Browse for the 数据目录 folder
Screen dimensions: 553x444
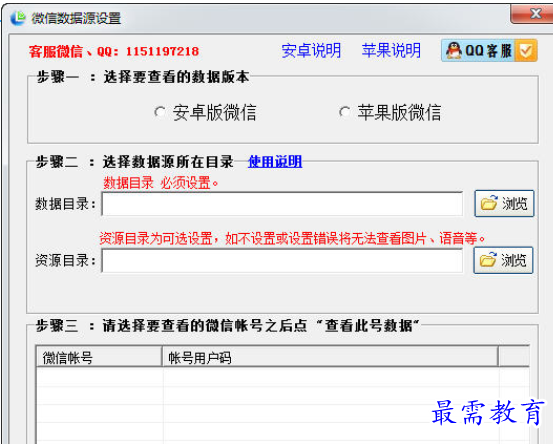tap(504, 203)
